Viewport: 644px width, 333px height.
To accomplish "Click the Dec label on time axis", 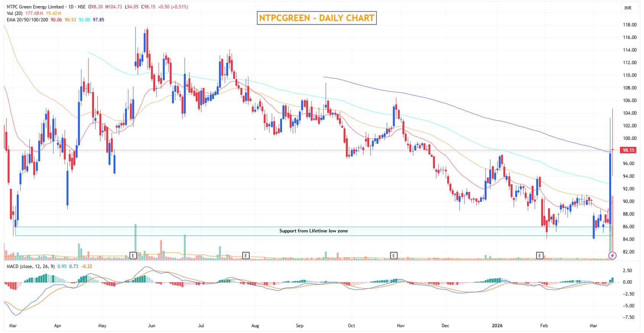I will pos(445,326).
